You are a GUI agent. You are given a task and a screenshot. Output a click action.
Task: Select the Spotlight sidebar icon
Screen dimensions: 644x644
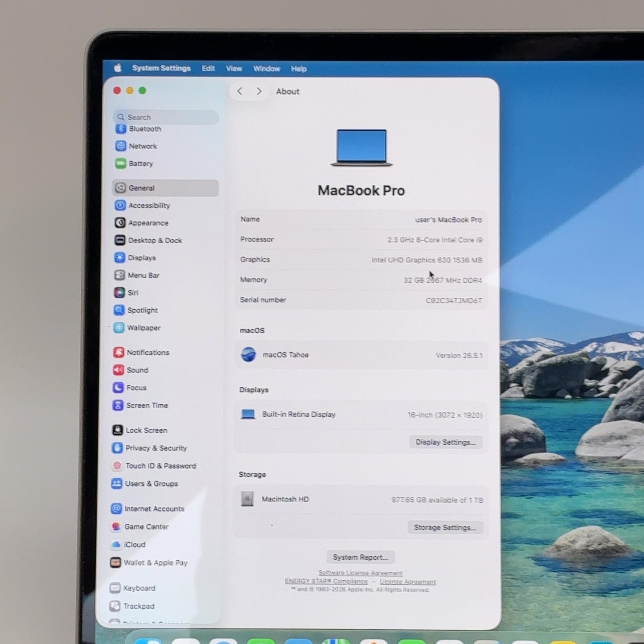pyautogui.click(x=119, y=310)
